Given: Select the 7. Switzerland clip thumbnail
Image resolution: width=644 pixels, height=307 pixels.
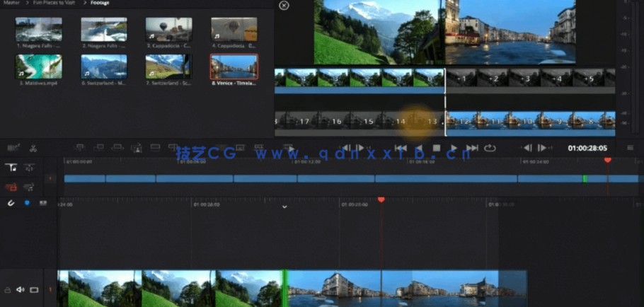Looking at the screenshot, I should point(169,66).
